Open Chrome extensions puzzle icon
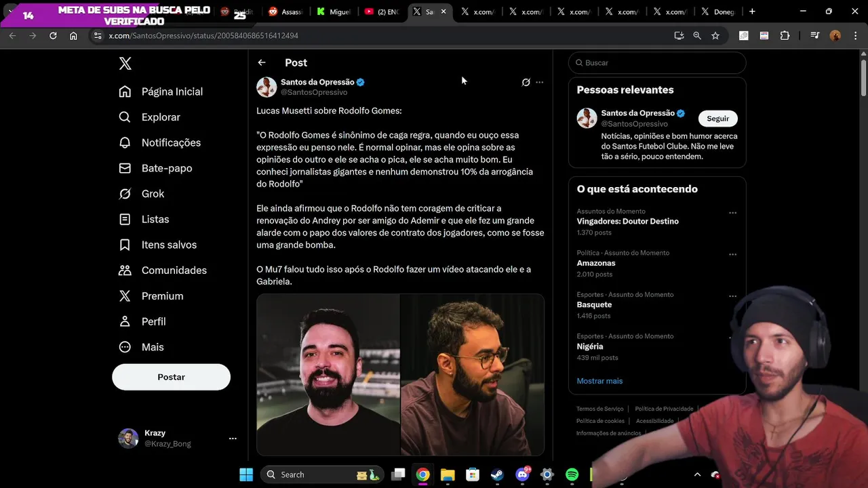Image resolution: width=868 pixels, height=488 pixels. [785, 35]
